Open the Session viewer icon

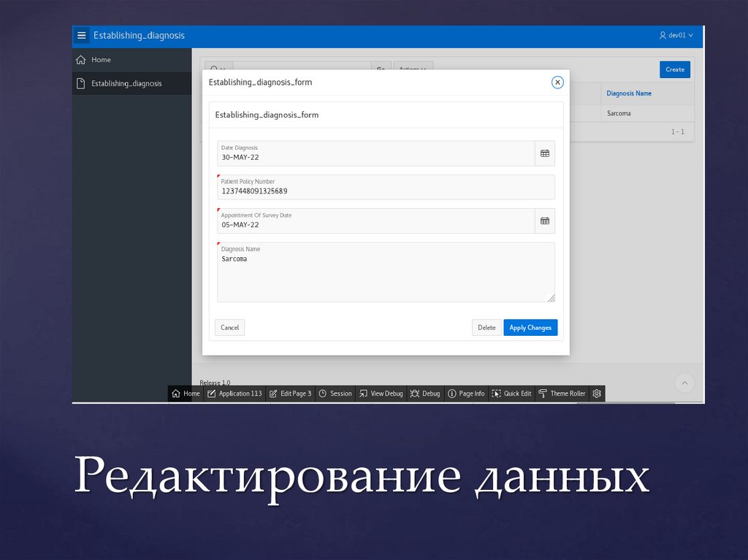point(335,394)
